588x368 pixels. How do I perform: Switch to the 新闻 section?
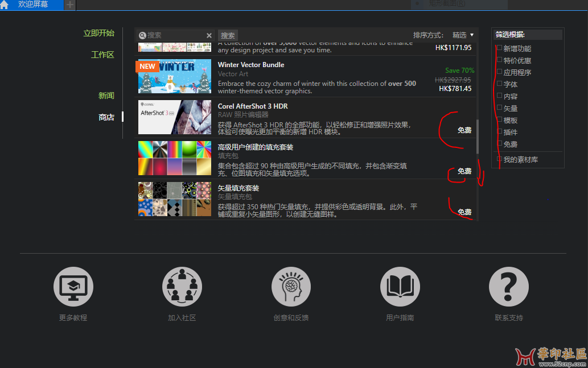(106, 96)
